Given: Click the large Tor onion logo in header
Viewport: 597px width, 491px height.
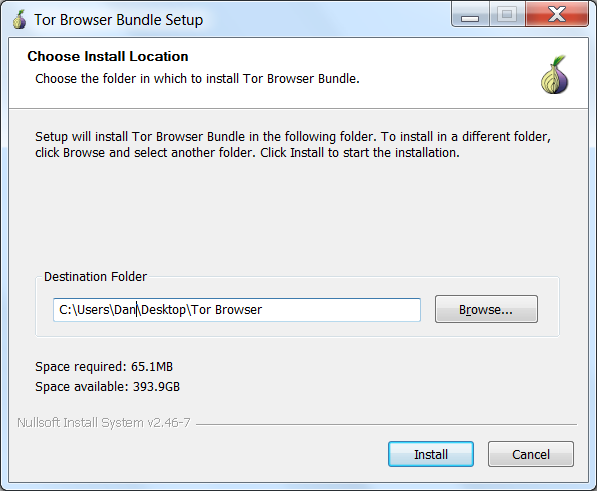Looking at the screenshot, I should 554,75.
